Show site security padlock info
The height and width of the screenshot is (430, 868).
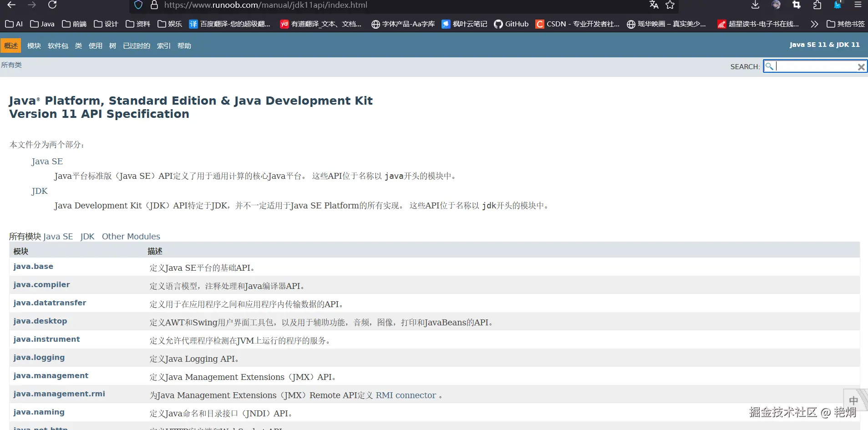(x=154, y=5)
